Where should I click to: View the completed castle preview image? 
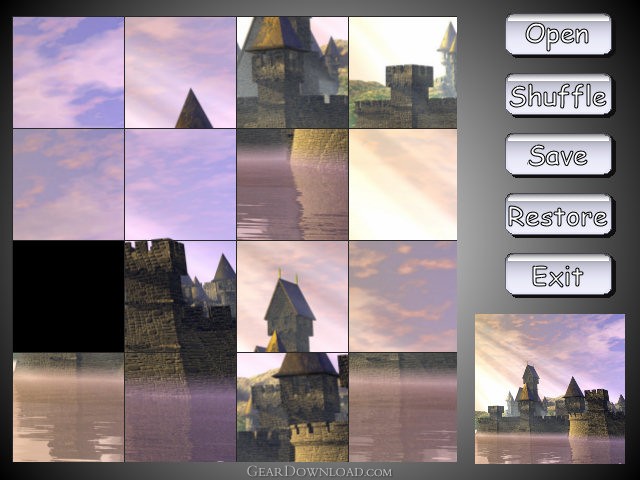[x=550, y=389]
